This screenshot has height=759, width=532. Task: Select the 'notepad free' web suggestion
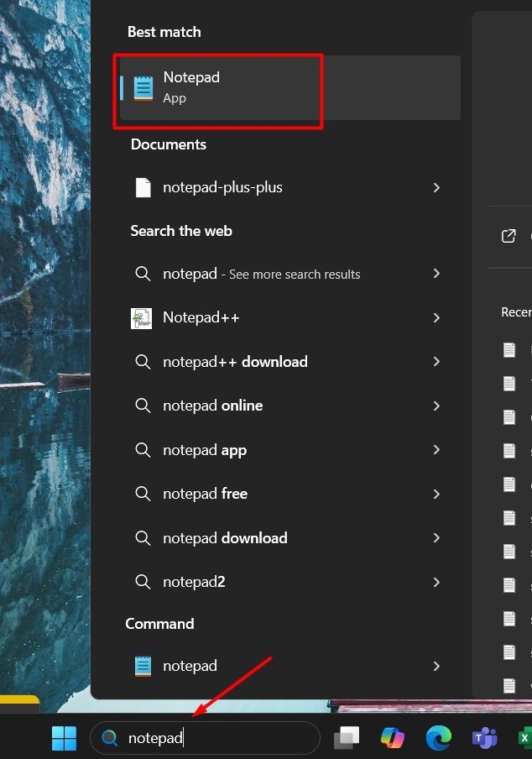tap(289, 494)
